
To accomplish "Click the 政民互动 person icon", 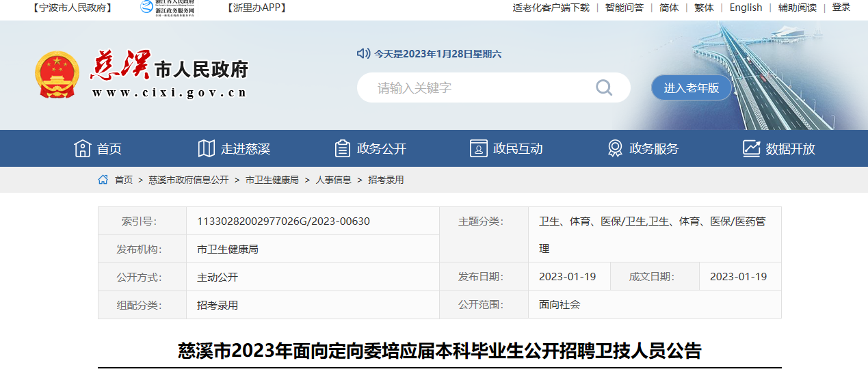I will point(478,148).
